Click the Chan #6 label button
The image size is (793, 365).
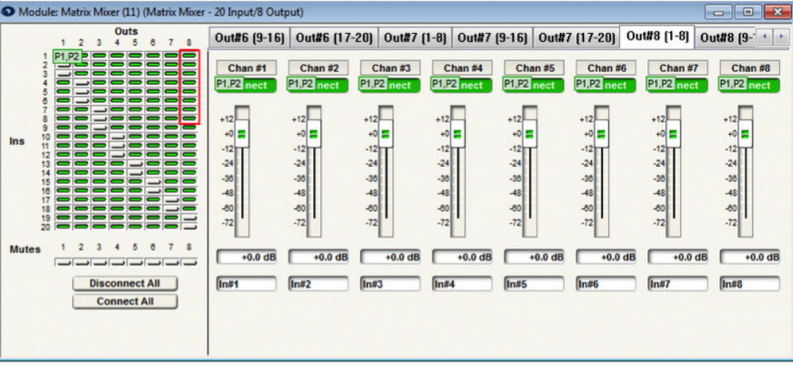[x=606, y=68]
